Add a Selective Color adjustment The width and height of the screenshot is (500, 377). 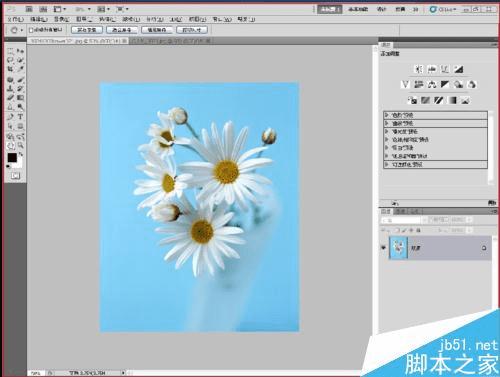[x=466, y=100]
